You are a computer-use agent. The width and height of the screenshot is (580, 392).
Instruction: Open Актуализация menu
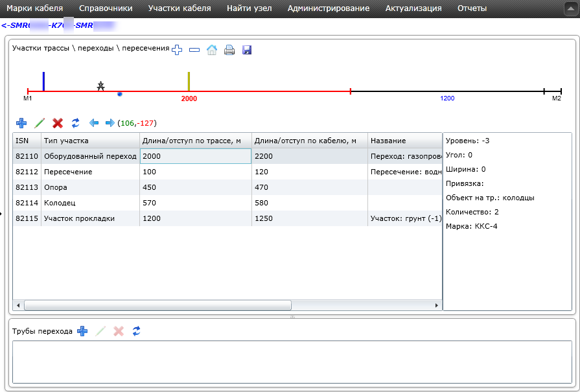(413, 8)
